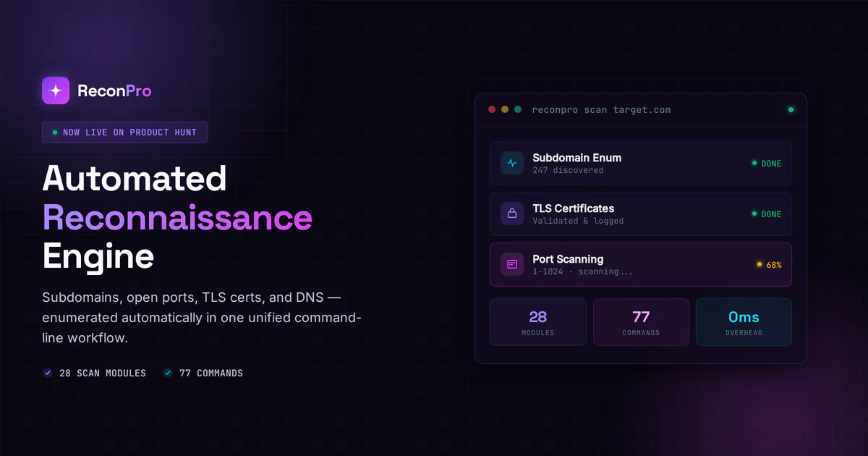The width and height of the screenshot is (868, 456).
Task: Click the NOW LIVE ON PRODUCT HUNT badge
Action: click(x=124, y=132)
